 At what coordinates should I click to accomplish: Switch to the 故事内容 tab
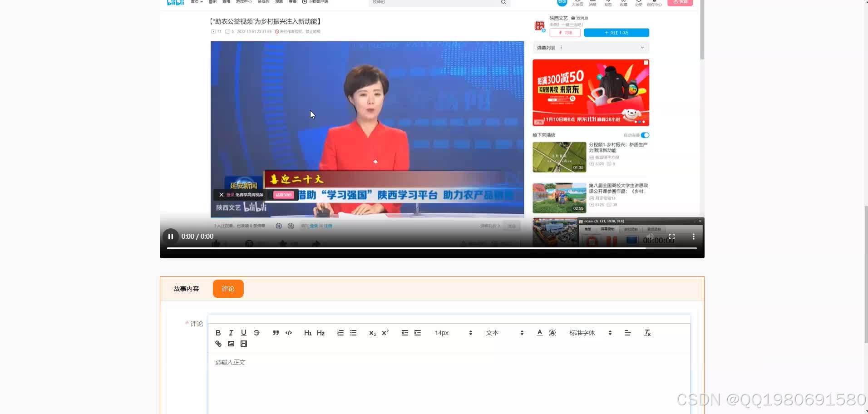point(186,289)
